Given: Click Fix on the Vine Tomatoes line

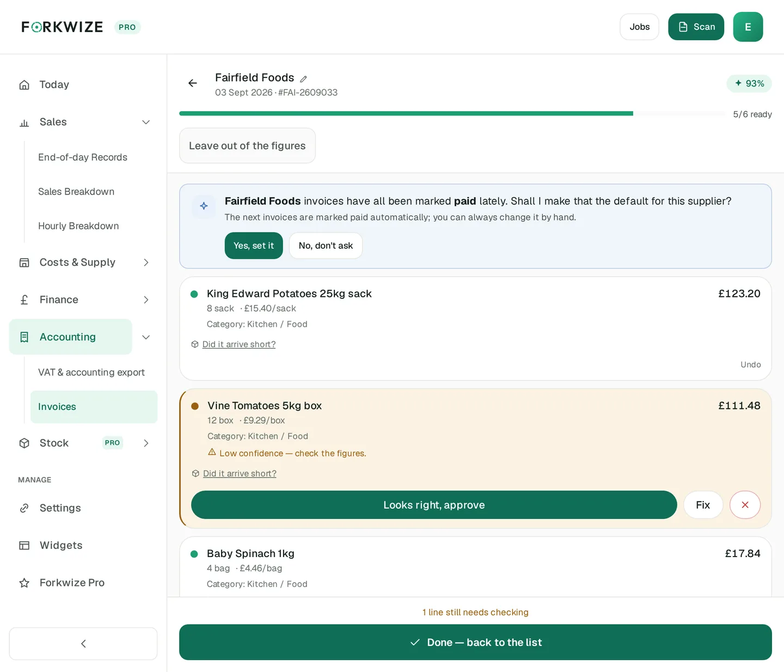Looking at the screenshot, I should coord(703,505).
